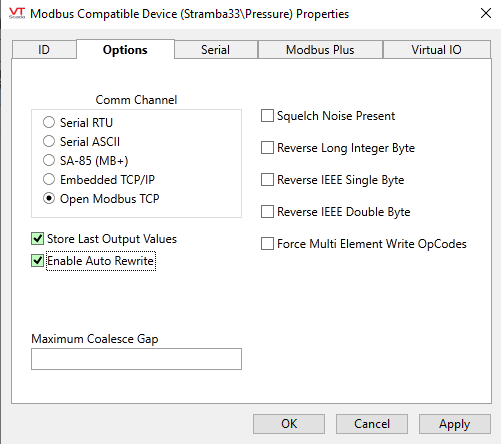Click the Maximum Coalesce Gap field
501x444 pixels.
(136, 359)
